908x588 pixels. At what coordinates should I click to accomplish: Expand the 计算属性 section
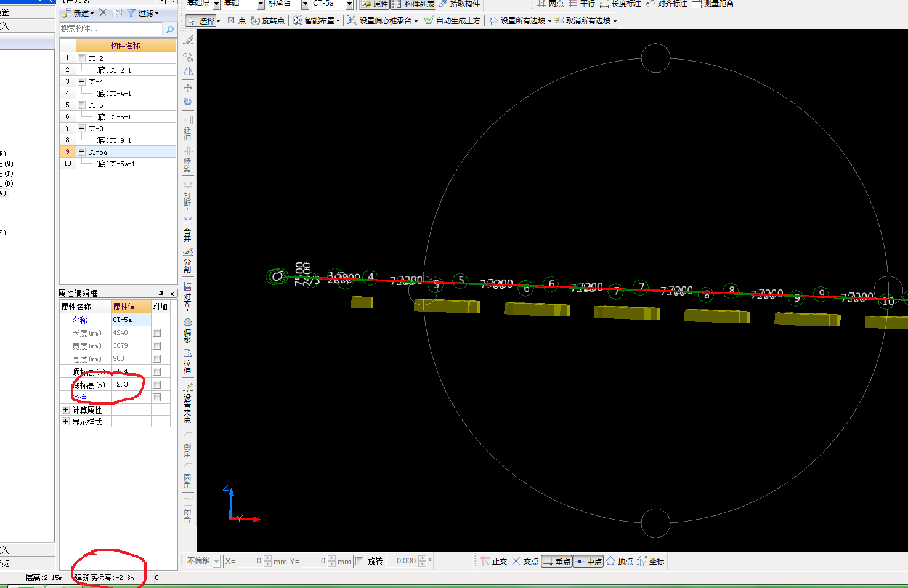(x=65, y=409)
